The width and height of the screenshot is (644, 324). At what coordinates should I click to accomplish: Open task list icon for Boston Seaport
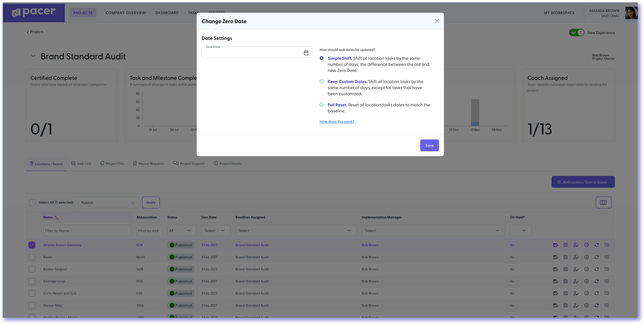point(566,269)
